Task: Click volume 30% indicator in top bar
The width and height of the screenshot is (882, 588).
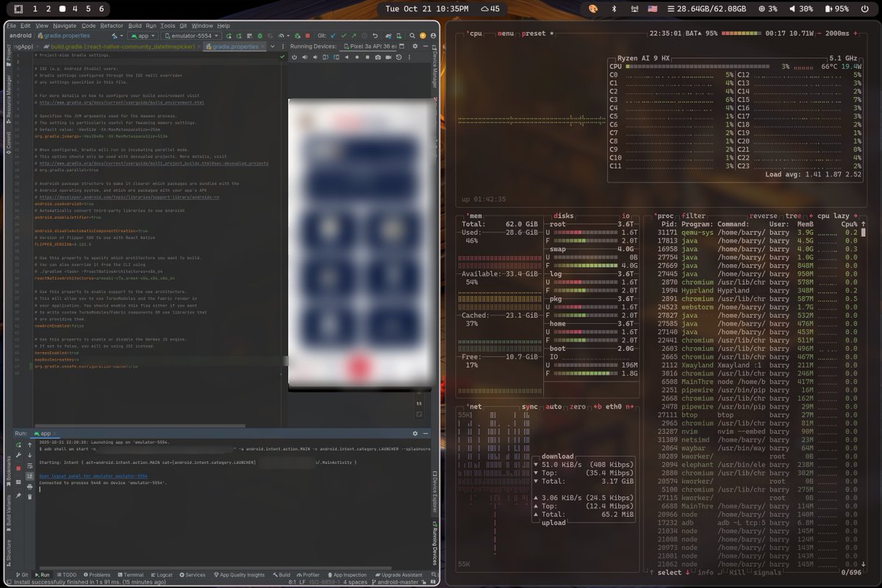Action: coord(801,9)
